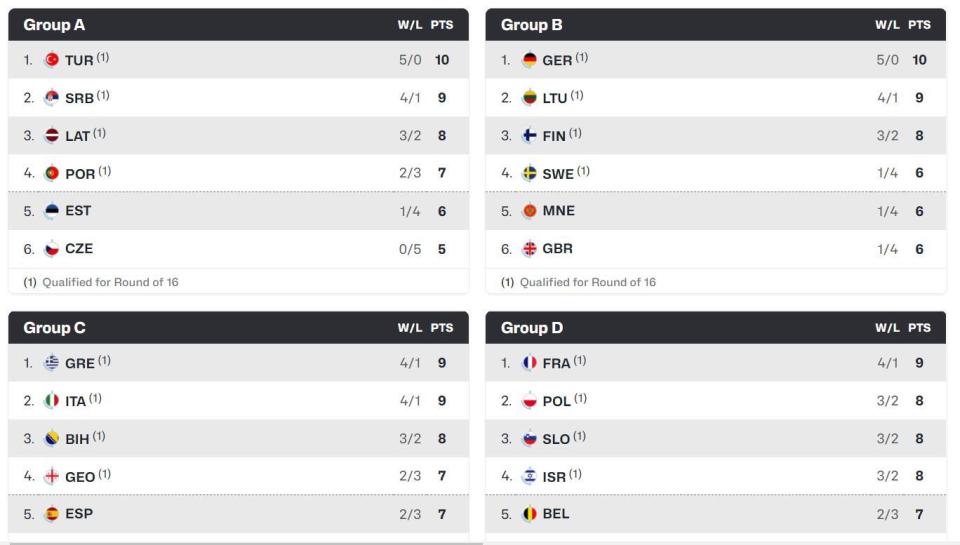Click the Georgia flag icon
Image resolution: width=960 pixels, height=545 pixels.
coord(52,476)
